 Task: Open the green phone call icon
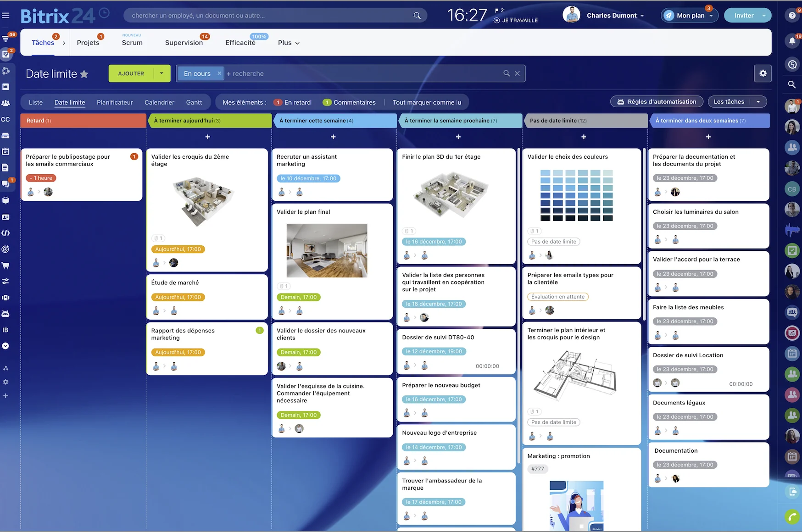click(x=792, y=517)
